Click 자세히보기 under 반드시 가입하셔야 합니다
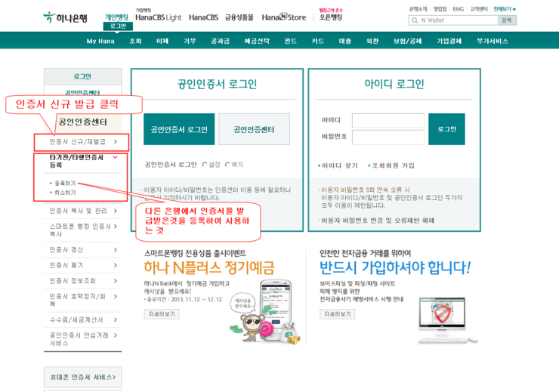 (337, 314)
